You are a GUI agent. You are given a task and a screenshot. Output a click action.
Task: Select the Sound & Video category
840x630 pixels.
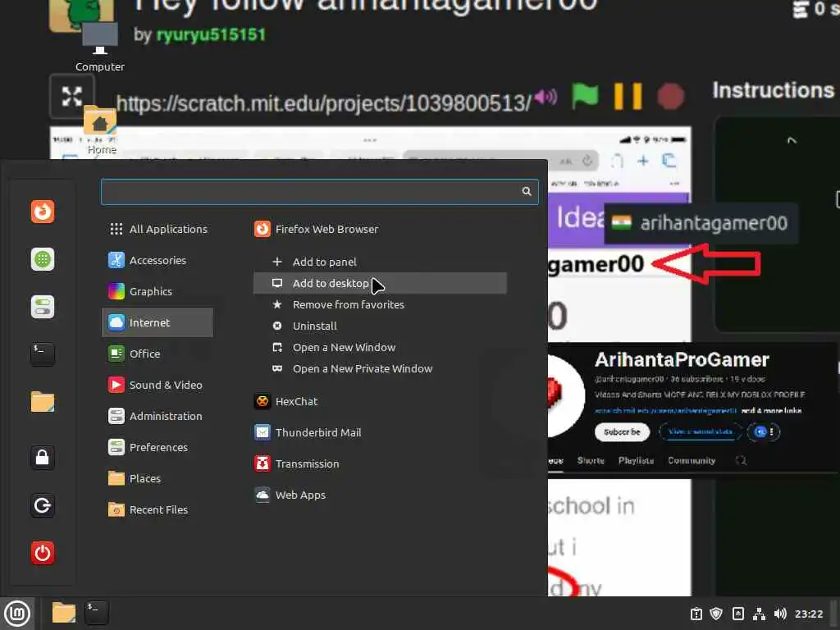(158, 385)
